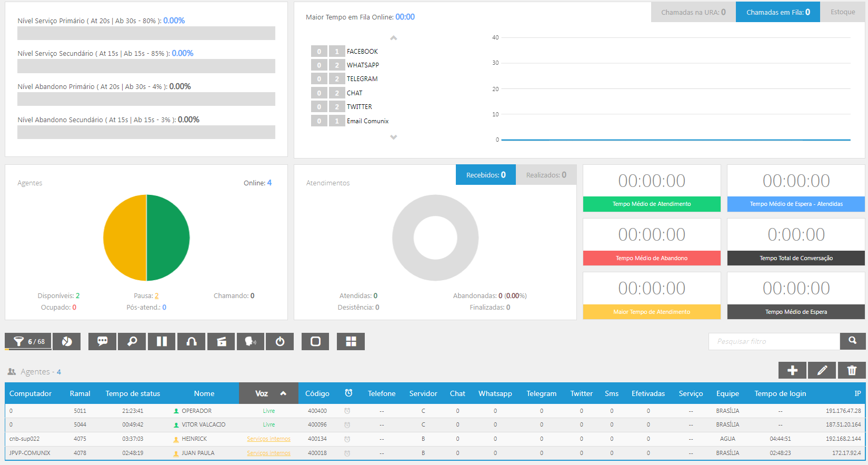Sort table by Ramal column
Image resolution: width=868 pixels, height=465 pixels.
click(80, 393)
